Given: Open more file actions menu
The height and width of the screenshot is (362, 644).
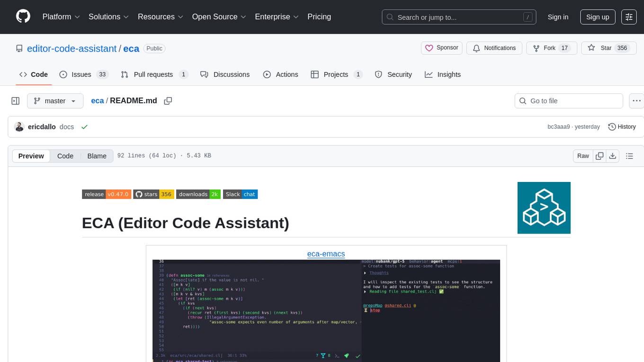Looking at the screenshot, I should pos(636,101).
